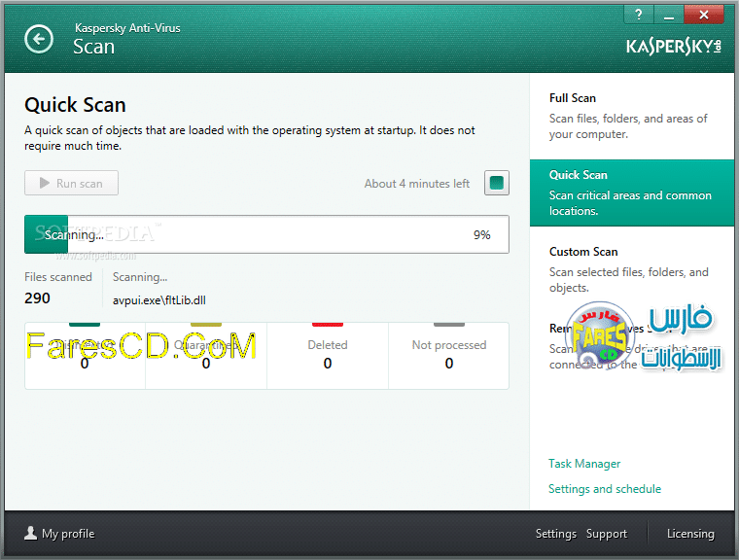Click the Not processed counter cell
Viewport: 739px width, 560px height.
tap(448, 356)
